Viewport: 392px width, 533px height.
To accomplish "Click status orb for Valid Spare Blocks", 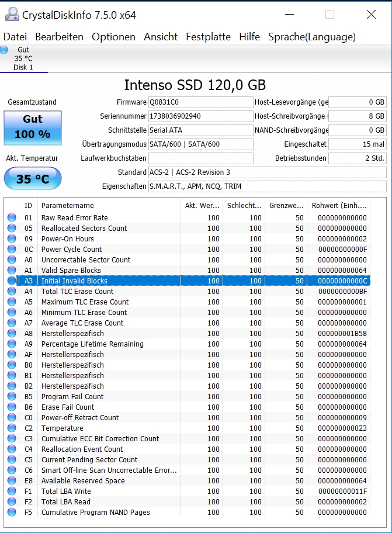I will click(x=12, y=270).
